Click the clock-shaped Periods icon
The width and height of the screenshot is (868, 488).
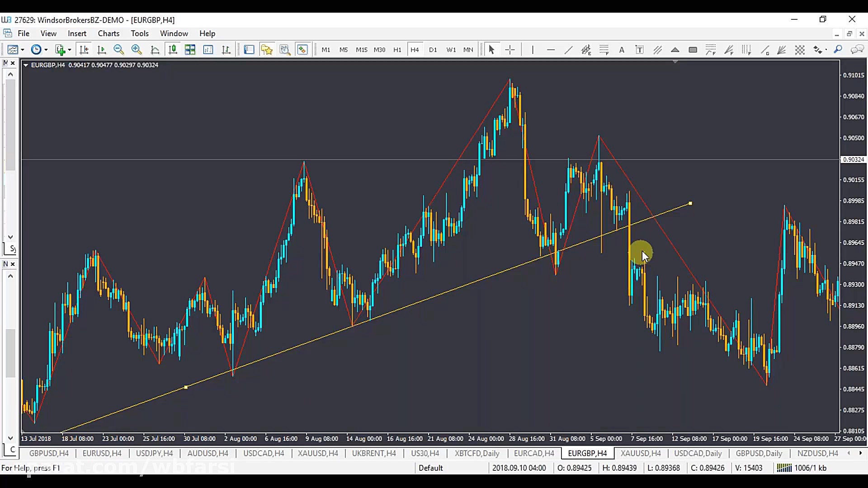[36, 50]
